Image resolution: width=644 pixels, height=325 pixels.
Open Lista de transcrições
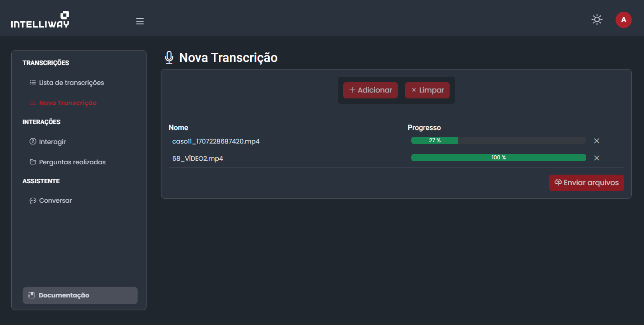(71, 83)
